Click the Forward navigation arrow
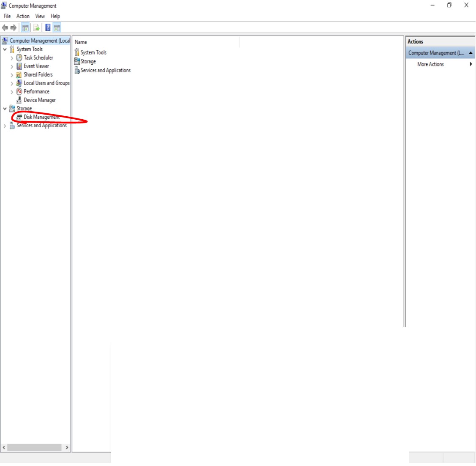The width and height of the screenshot is (476, 466). 13,27
